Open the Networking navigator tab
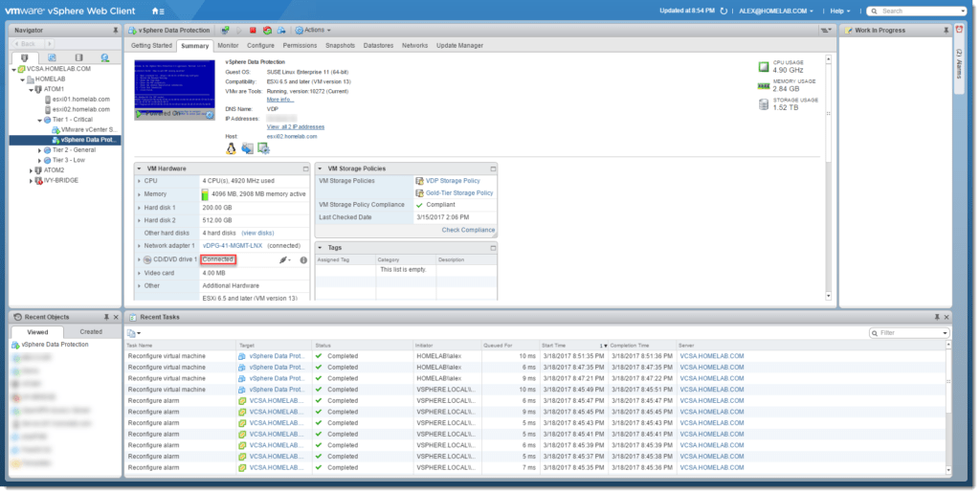This screenshot has width=980, height=494. tap(105, 57)
